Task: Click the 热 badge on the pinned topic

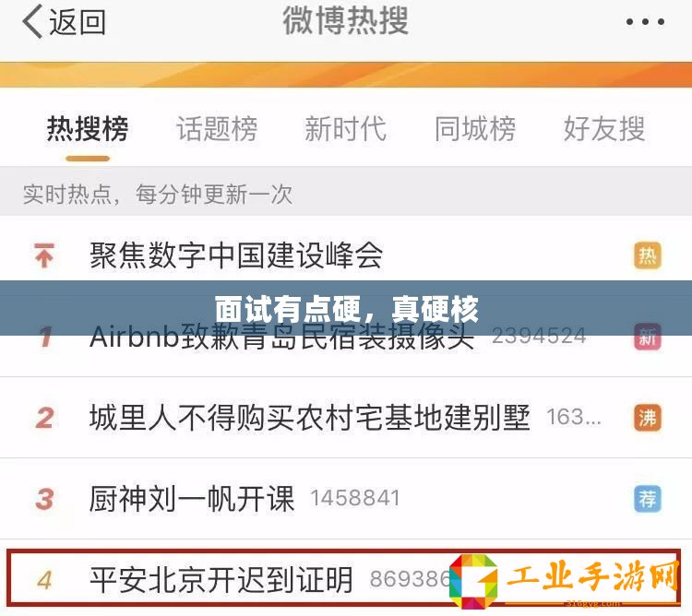Action: click(648, 255)
